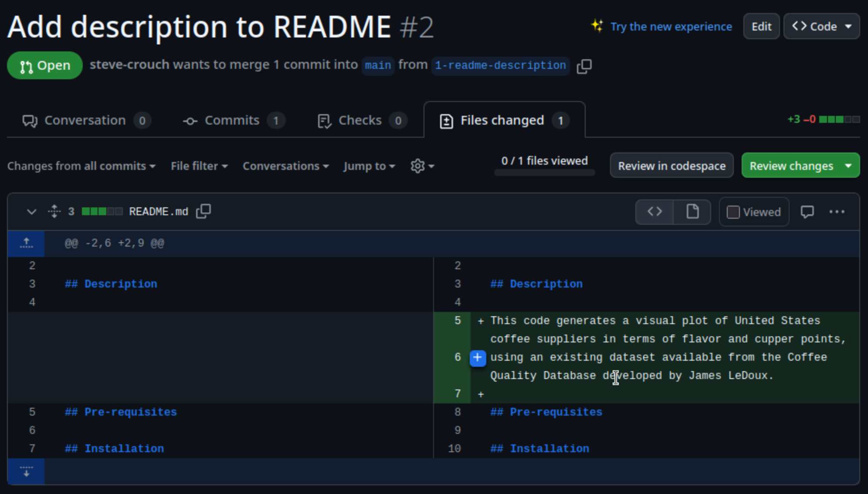Click the diffstat squares in the tab bar
Screen dimensions: 868x494
coord(839,119)
